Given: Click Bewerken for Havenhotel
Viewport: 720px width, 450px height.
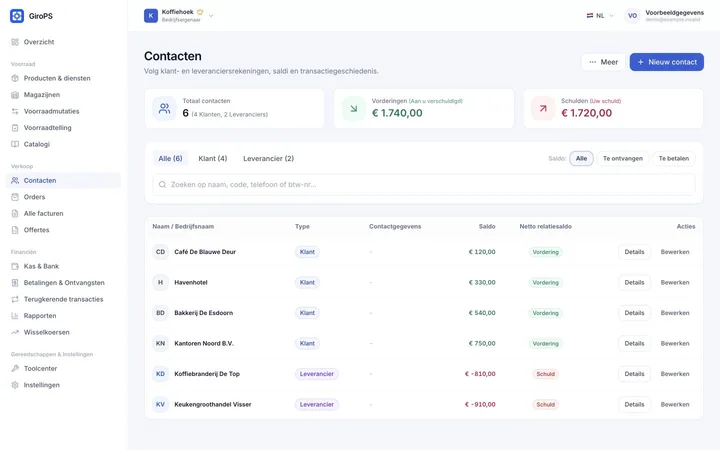Looking at the screenshot, I should [675, 283].
